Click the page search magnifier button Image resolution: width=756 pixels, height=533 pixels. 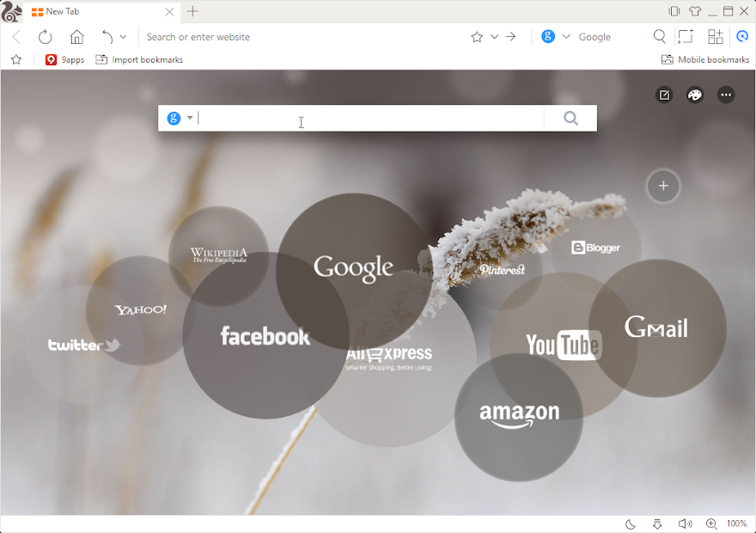click(x=570, y=118)
